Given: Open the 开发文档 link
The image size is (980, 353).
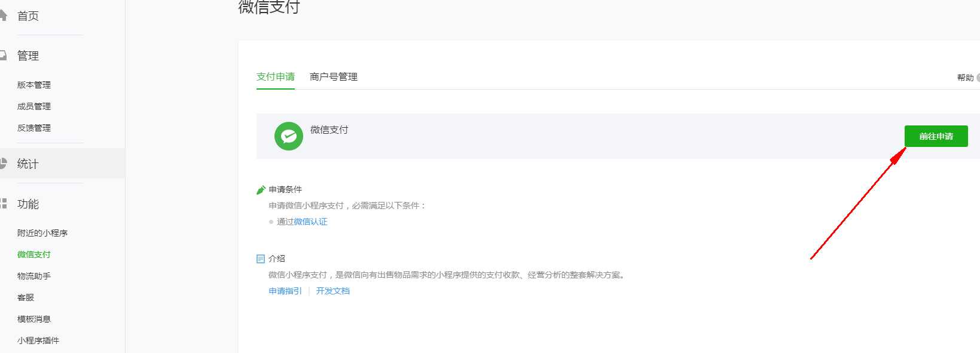Looking at the screenshot, I should [333, 291].
